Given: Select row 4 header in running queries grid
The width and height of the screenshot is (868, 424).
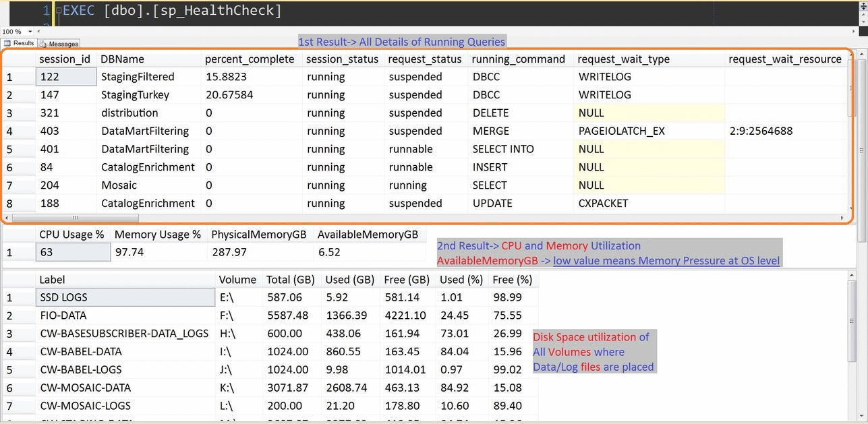Looking at the screenshot, I should click(x=18, y=131).
